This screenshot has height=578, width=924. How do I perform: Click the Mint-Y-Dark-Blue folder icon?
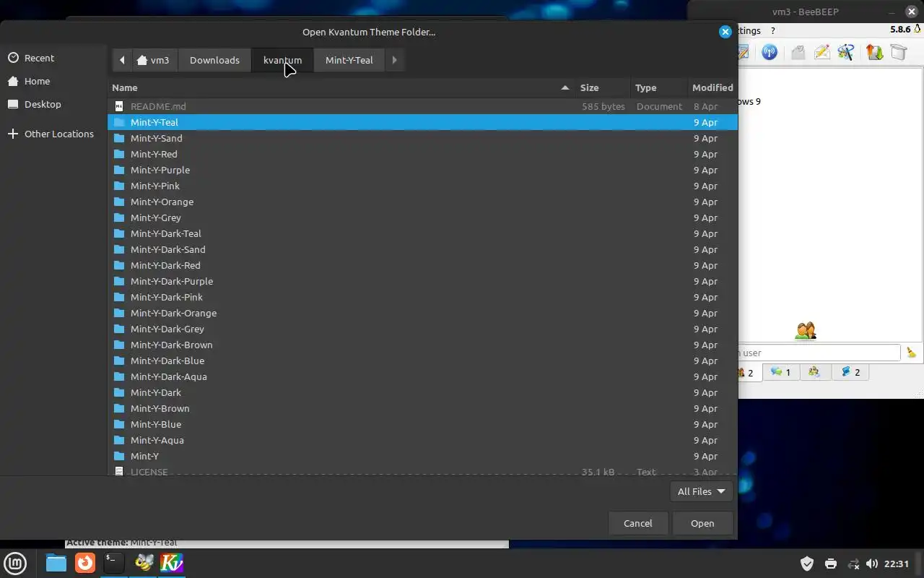119,361
